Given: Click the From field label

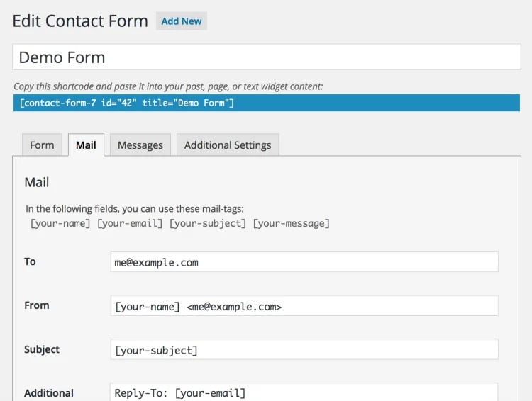Looking at the screenshot, I should point(37,305).
